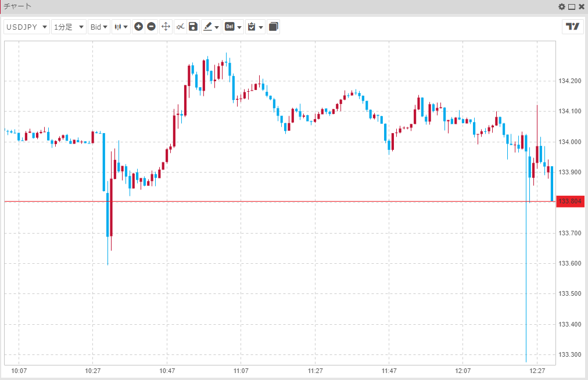Viewport: 588px width, 380px height.
Task: Click the 133.600 price axis label
Action: [569, 263]
